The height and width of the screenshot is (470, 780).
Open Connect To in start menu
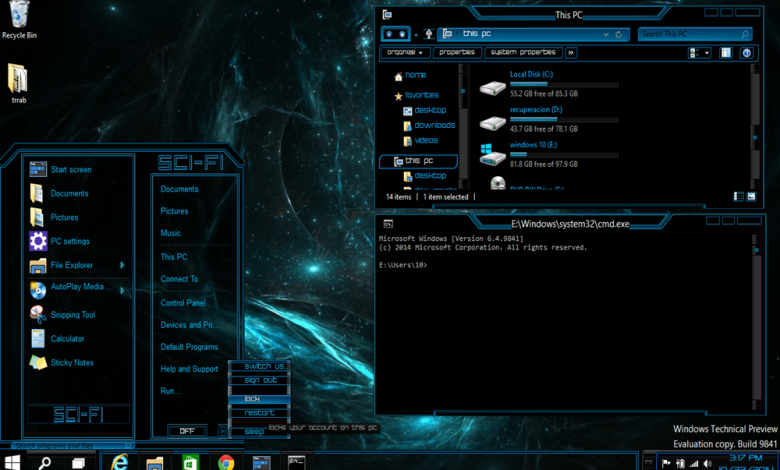(x=179, y=279)
